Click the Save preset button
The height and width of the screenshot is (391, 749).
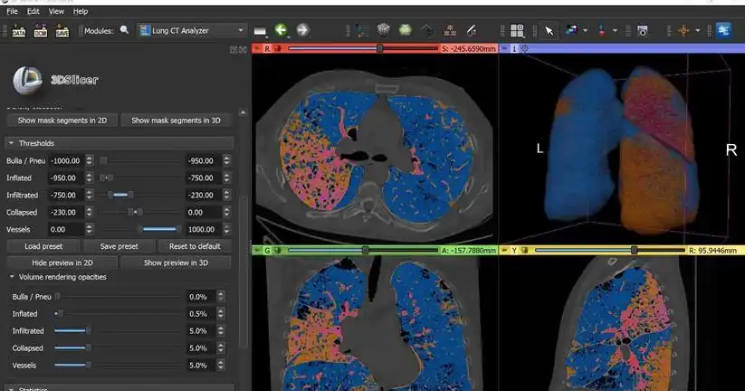click(x=119, y=246)
